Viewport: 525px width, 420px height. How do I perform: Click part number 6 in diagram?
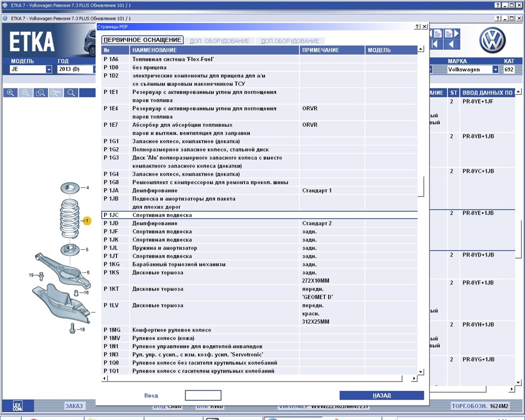(x=87, y=273)
